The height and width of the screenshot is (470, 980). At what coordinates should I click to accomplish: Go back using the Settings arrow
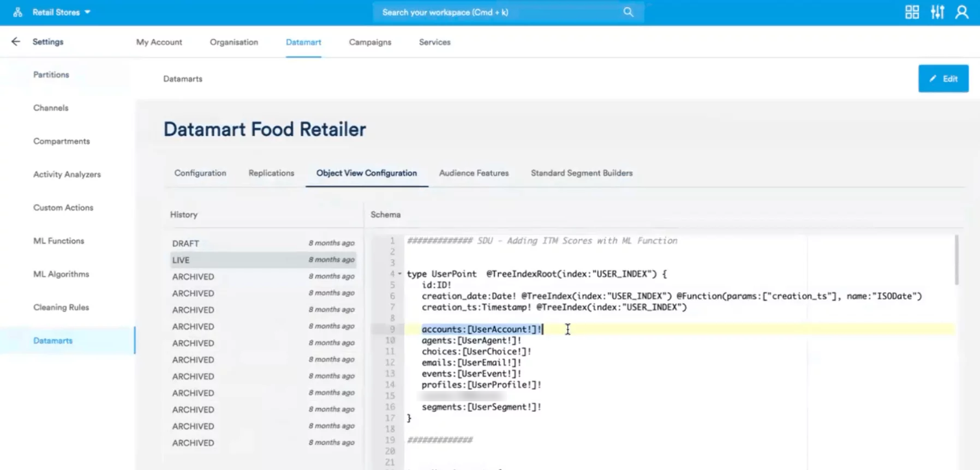[x=16, y=41]
